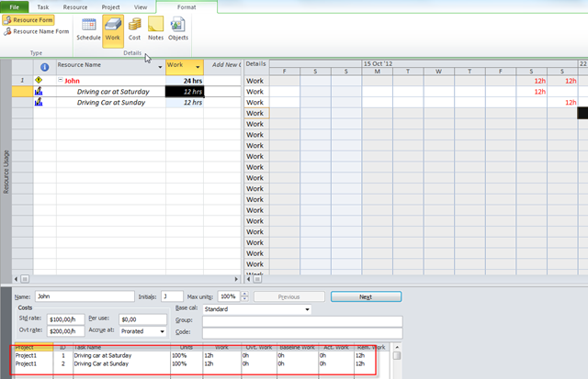Toggle the Resource Form view type
Screen dimensions: 588x379
(28, 19)
